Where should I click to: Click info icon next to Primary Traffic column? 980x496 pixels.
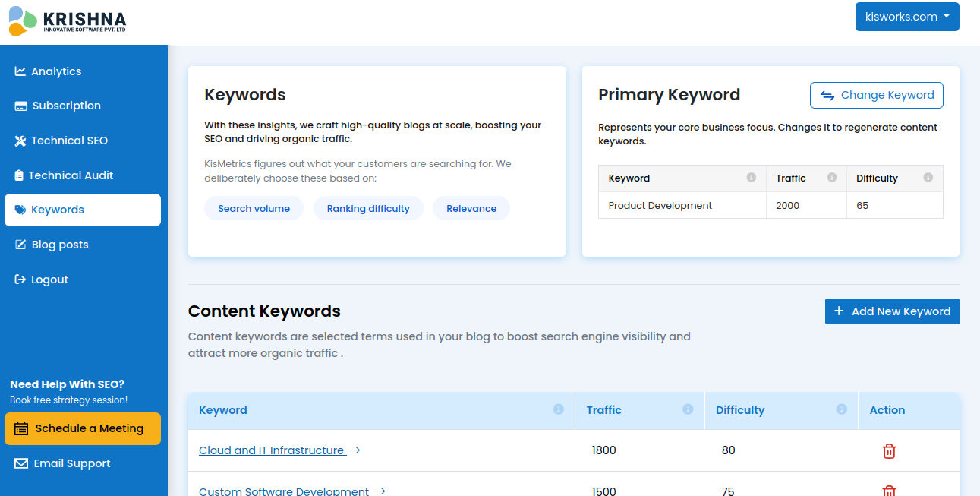coord(832,178)
